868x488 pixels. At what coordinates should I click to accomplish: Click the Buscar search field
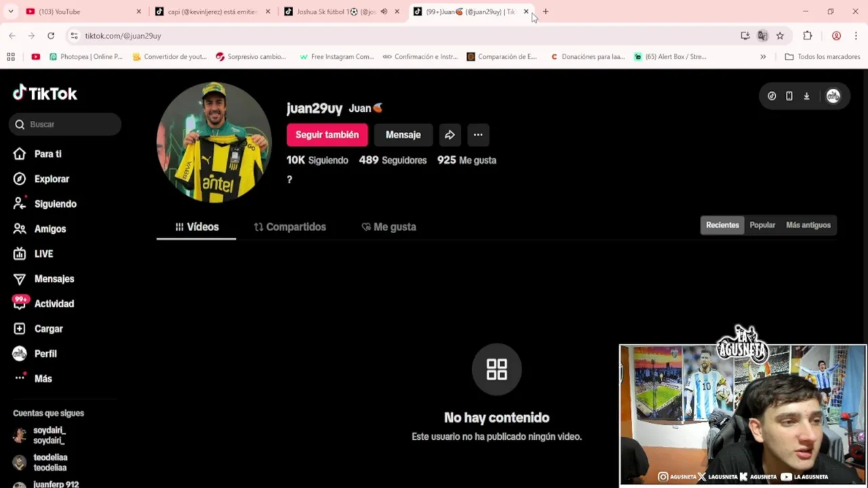coord(65,124)
